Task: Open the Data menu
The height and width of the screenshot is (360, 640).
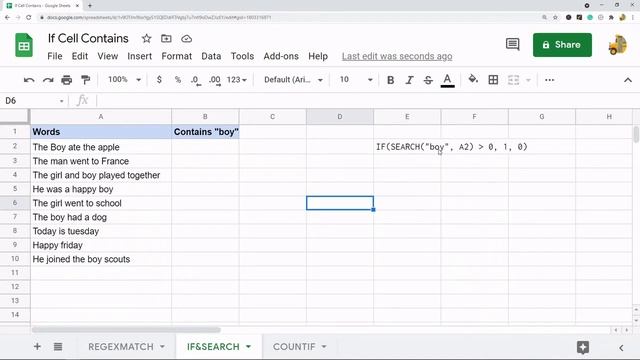Action: [x=211, y=56]
